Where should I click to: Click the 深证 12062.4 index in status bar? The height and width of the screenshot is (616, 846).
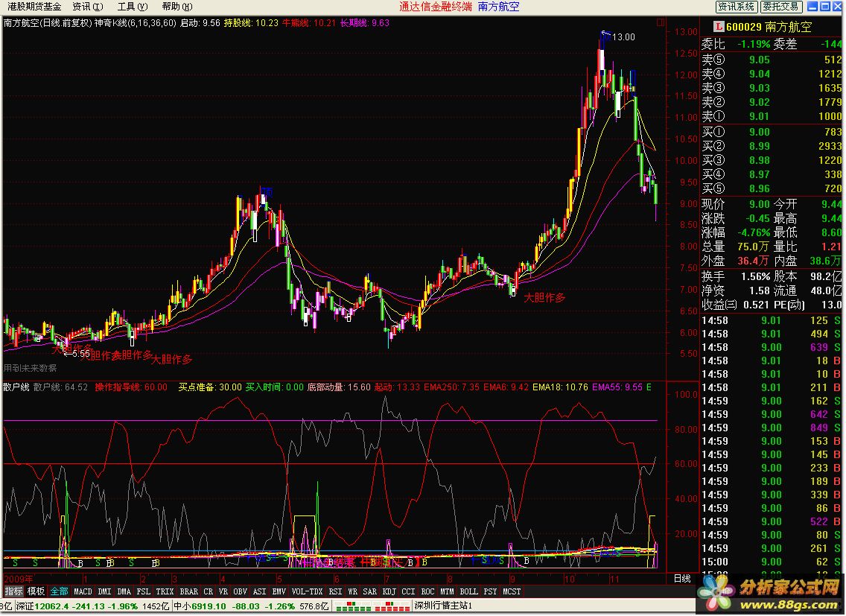click(x=92, y=606)
